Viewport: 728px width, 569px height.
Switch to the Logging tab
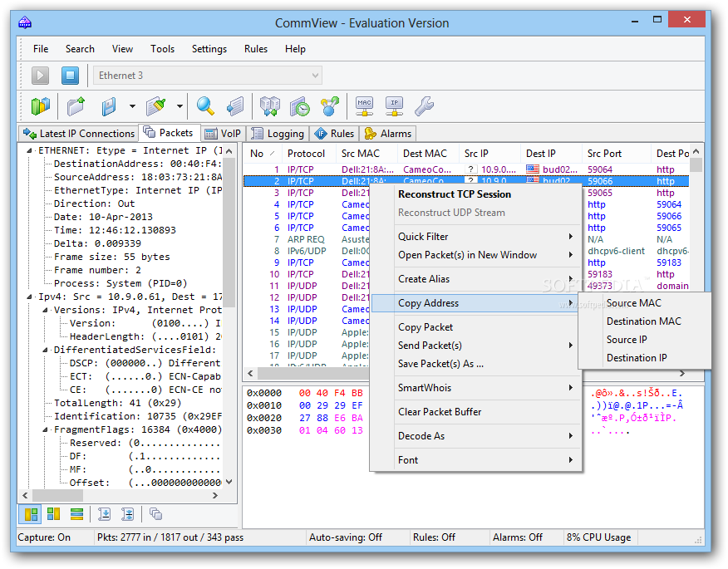(x=278, y=134)
